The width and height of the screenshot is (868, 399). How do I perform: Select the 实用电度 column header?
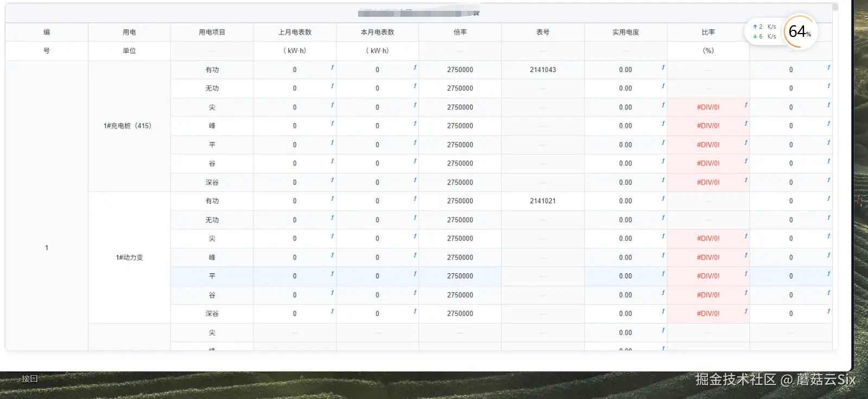pyautogui.click(x=626, y=32)
